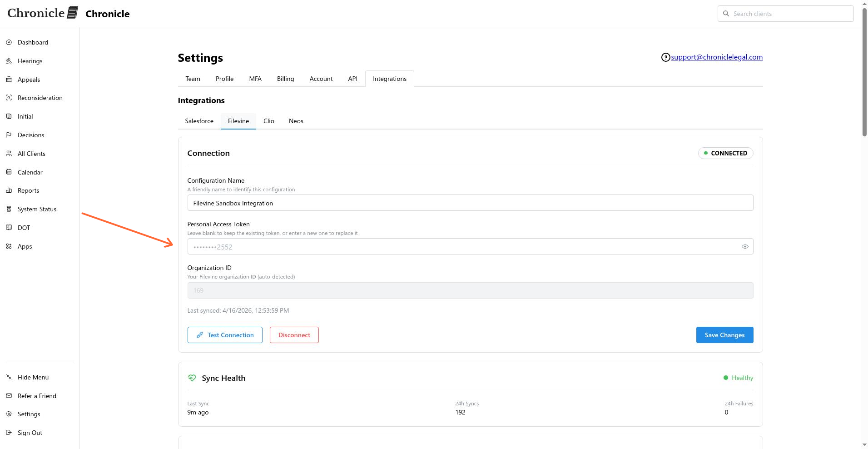Image resolution: width=868 pixels, height=449 pixels.
Task: Switch to the Clio integration tab
Action: [x=269, y=121]
